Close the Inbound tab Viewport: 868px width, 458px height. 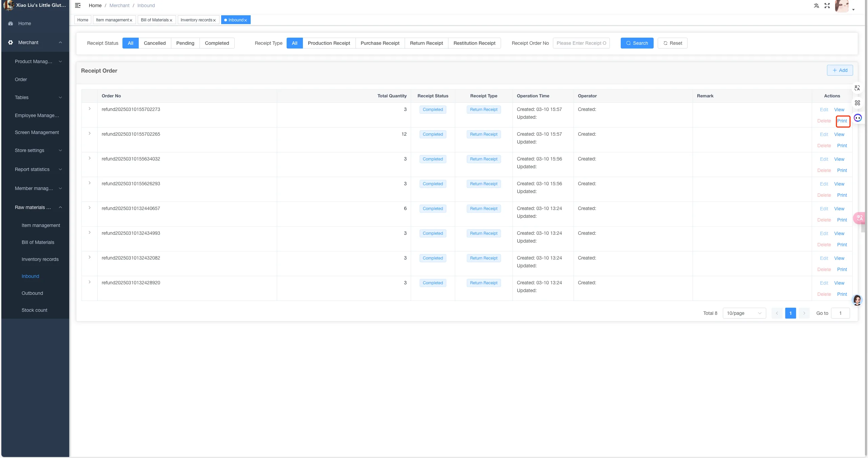click(x=246, y=20)
